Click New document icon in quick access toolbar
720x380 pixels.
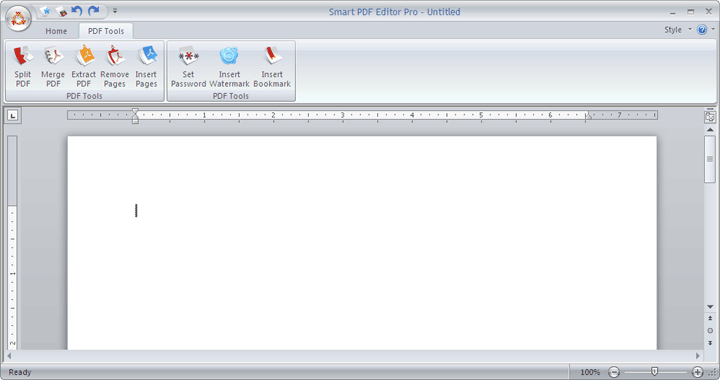pos(45,11)
